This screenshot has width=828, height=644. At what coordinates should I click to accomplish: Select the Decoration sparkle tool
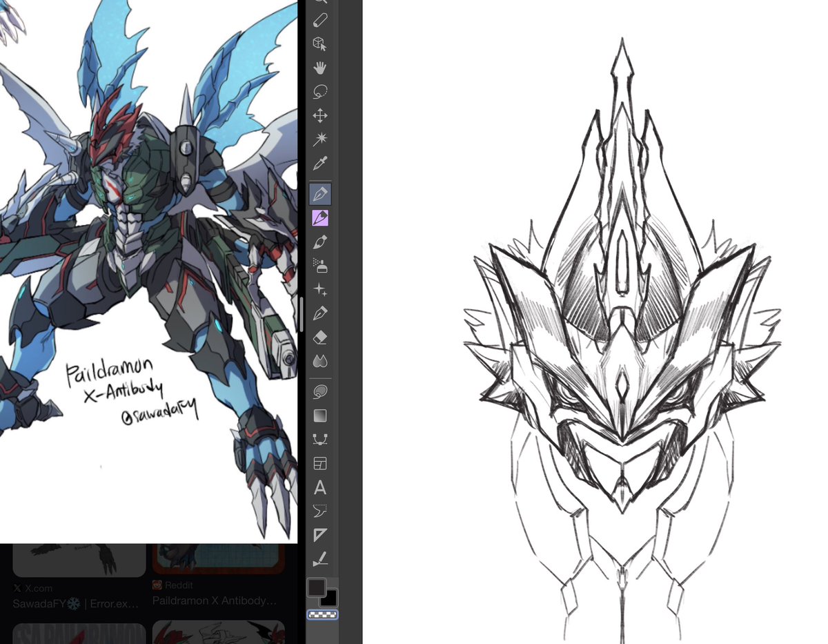click(x=319, y=290)
